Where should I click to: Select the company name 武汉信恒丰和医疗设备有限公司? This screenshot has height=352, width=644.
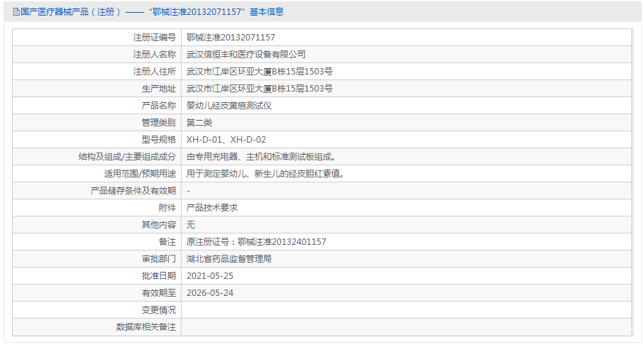coord(246,54)
